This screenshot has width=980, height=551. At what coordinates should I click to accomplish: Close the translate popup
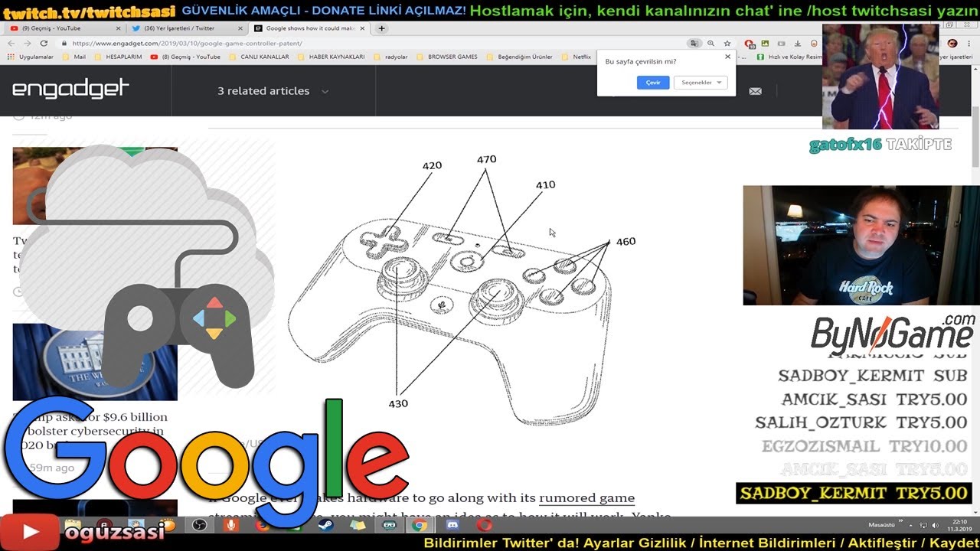tap(727, 57)
